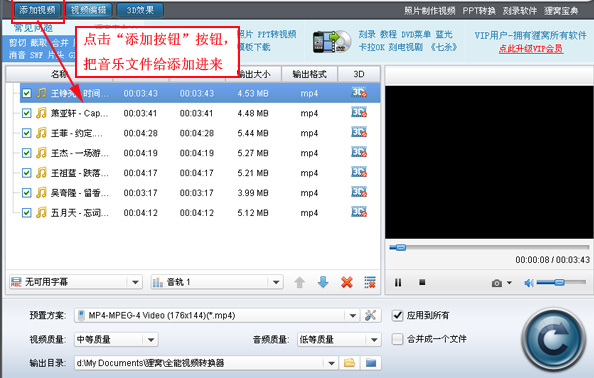Open the 音轨 1 audio track dropdown
This screenshot has width=594, height=378.
pyautogui.click(x=217, y=282)
